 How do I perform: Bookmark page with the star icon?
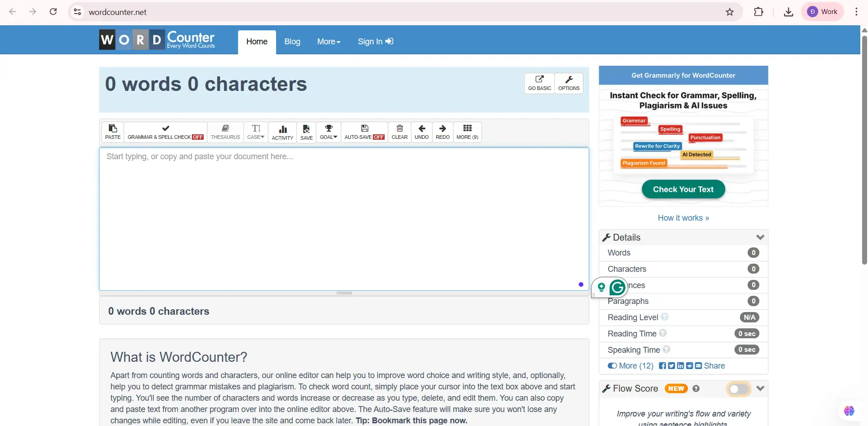730,12
